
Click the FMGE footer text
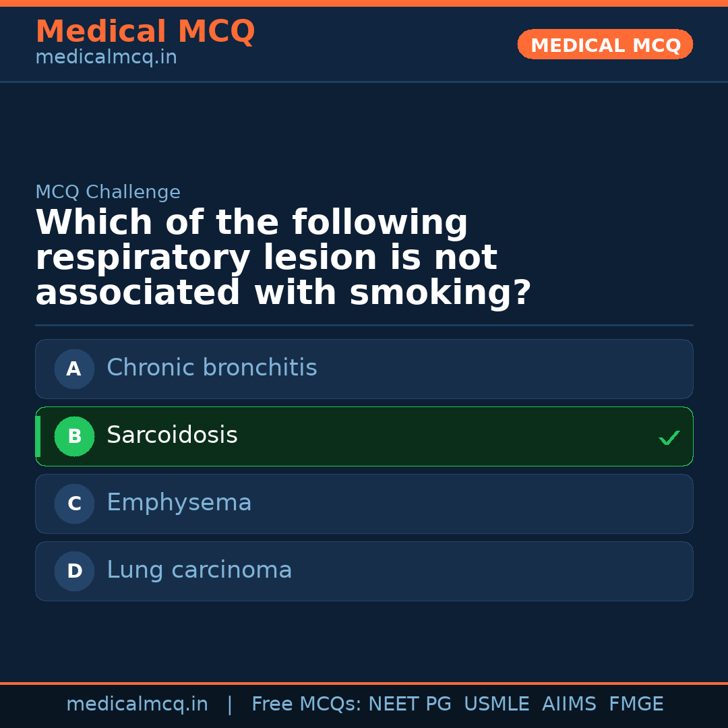(x=636, y=704)
